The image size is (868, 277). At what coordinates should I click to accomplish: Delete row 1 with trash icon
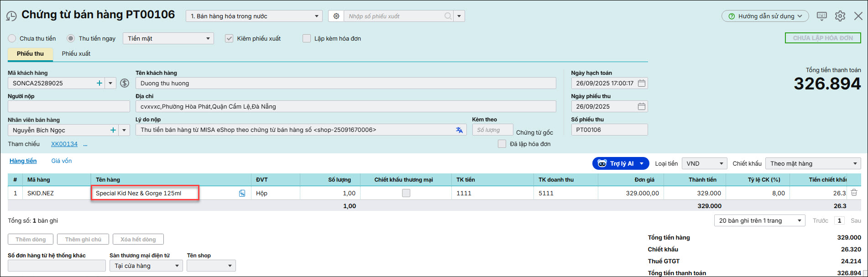[854, 193]
